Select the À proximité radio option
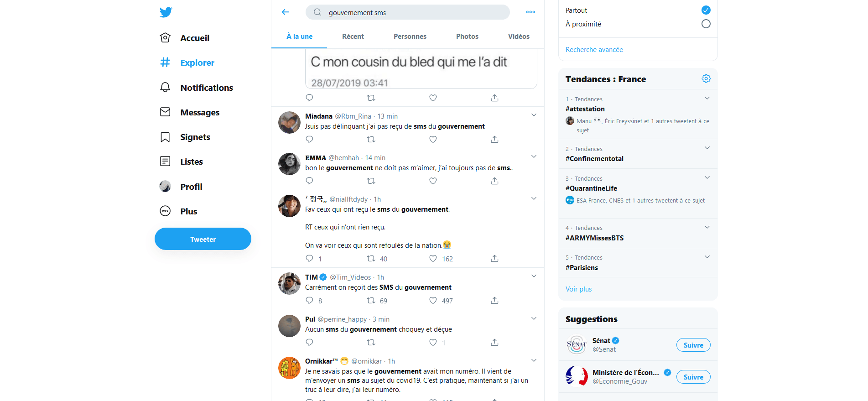The image size is (868, 401). 706,24
